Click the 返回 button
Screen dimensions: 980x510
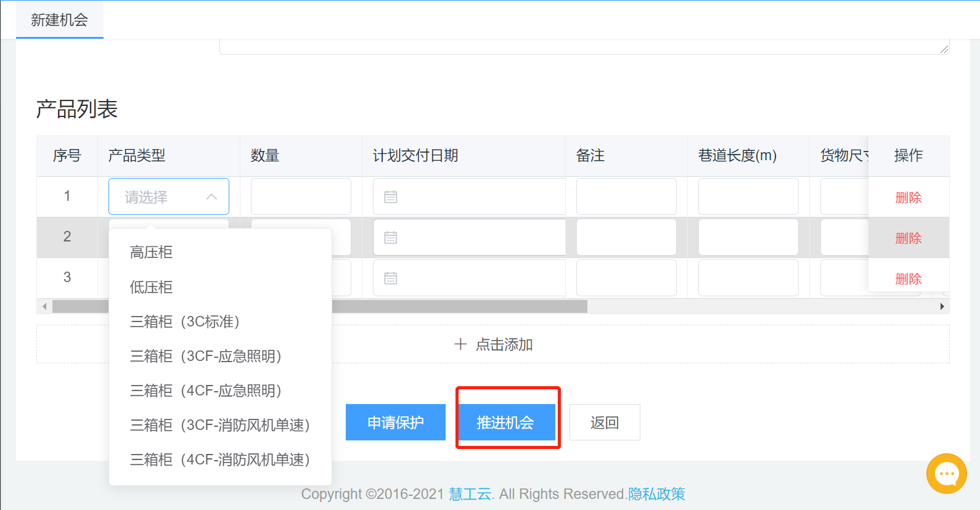604,423
